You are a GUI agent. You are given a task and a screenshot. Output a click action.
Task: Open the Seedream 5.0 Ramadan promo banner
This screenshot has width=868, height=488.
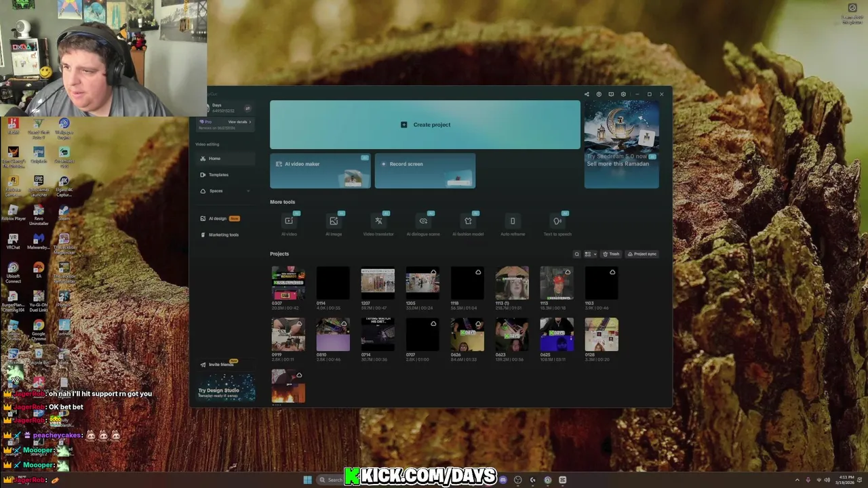pyautogui.click(x=621, y=144)
